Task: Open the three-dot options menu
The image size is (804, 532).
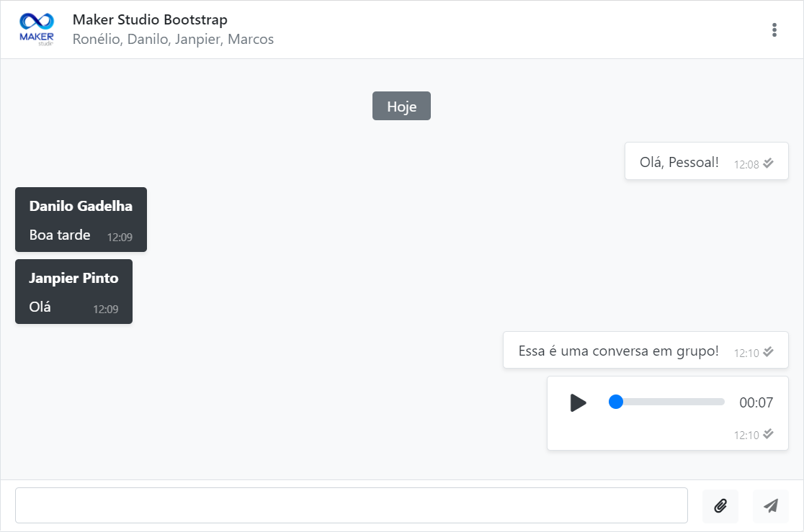Action: coord(774,30)
